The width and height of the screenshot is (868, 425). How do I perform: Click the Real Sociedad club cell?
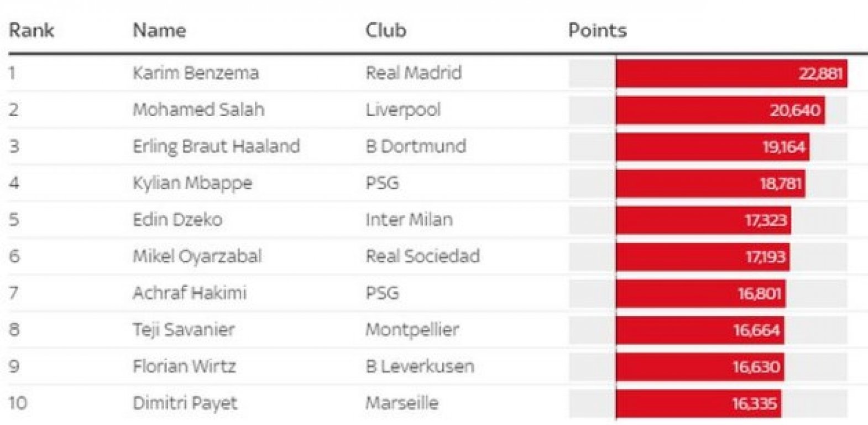click(423, 256)
